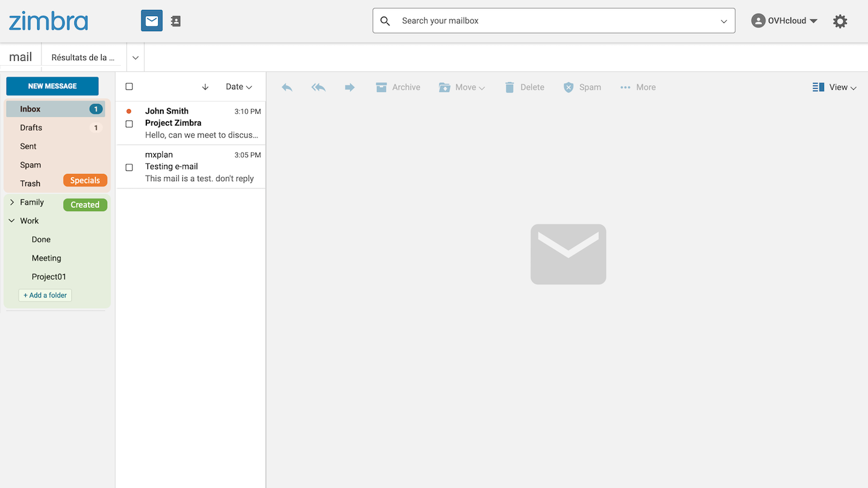Click the More toolbar label
The image size is (868, 488).
tap(646, 87)
